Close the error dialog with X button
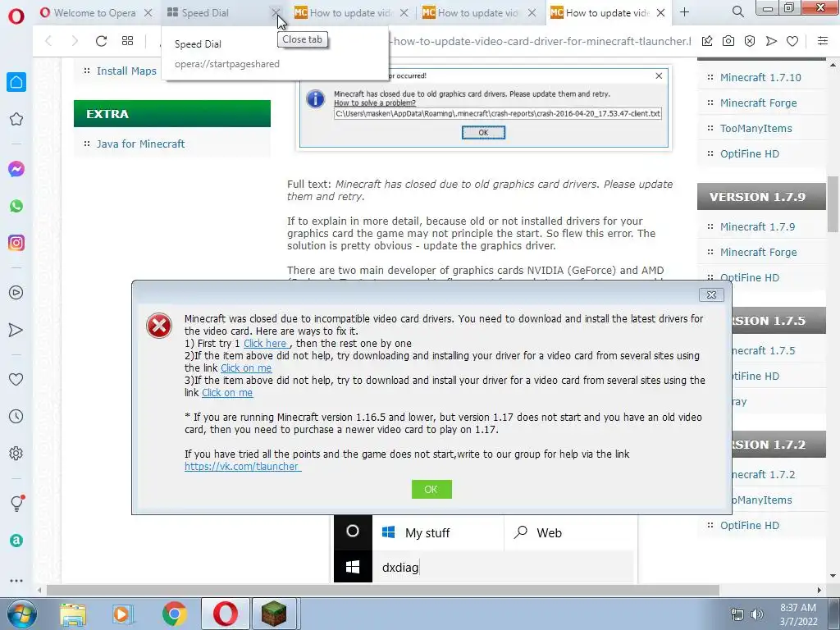Screen dimensions: 840x630 711,294
